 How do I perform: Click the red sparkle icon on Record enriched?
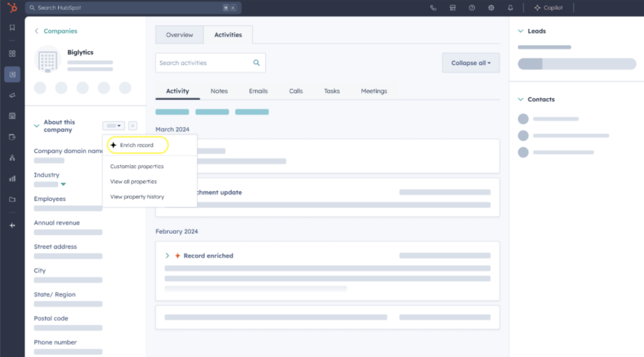point(177,256)
